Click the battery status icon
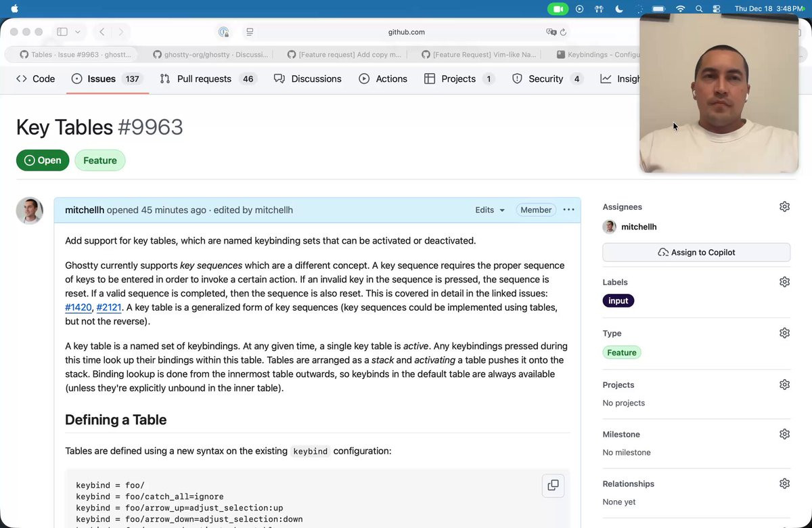The image size is (812, 528). (x=658, y=9)
